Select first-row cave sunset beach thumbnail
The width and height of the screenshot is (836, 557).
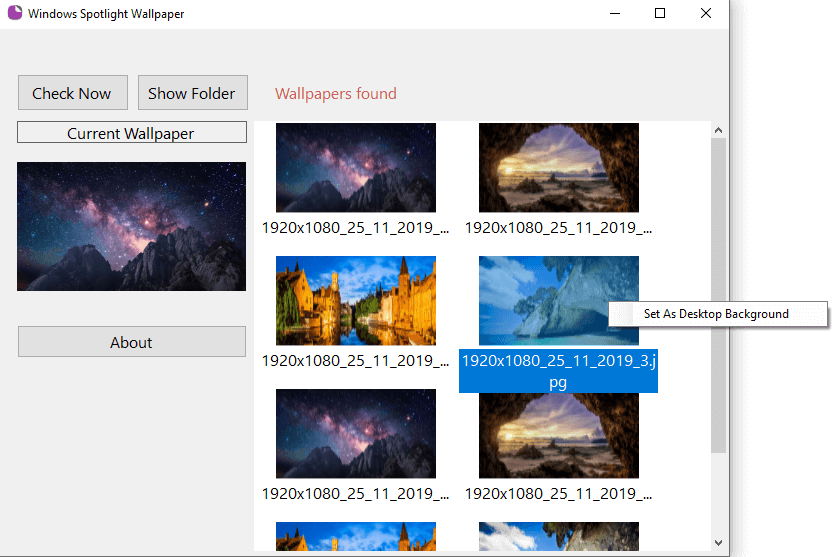point(559,167)
